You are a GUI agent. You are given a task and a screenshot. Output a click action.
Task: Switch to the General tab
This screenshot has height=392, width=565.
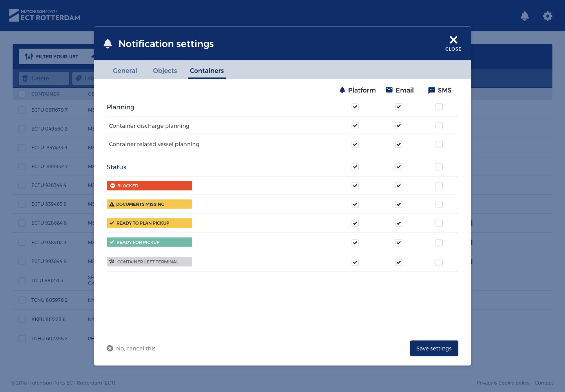coord(125,71)
